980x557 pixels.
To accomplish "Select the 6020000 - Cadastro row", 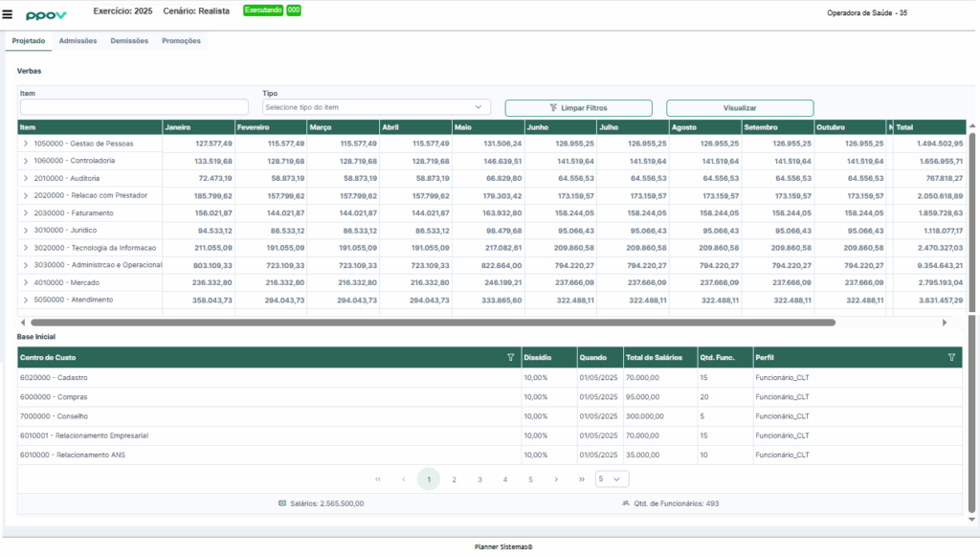I will (x=489, y=378).
